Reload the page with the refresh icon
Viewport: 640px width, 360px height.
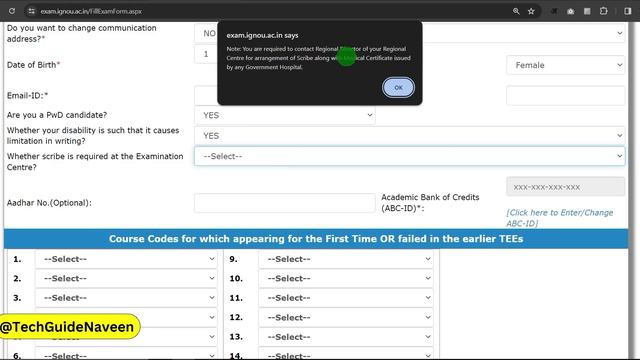point(12,11)
